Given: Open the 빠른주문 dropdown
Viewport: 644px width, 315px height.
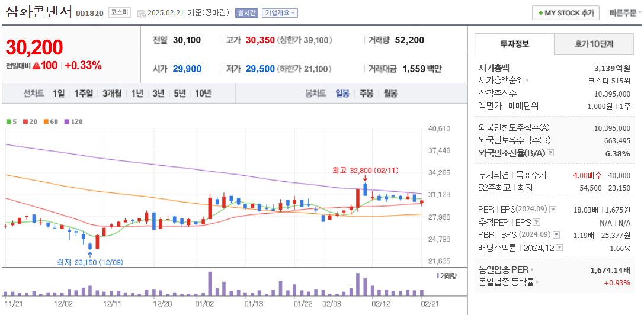Looking at the screenshot, I should pos(626,13).
